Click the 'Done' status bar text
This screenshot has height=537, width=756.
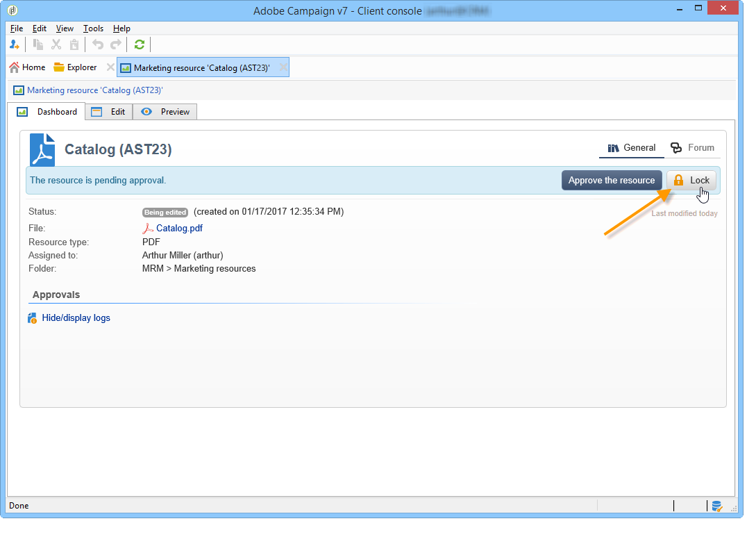19,506
